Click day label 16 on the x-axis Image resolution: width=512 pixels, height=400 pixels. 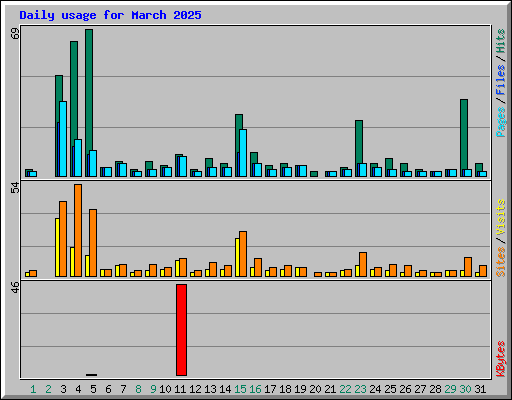255,389
